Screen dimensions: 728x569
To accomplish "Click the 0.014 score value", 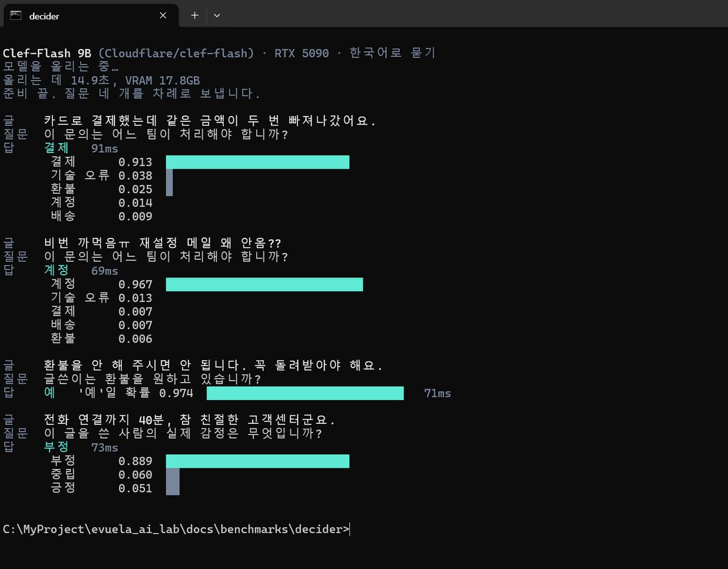I will pyautogui.click(x=135, y=203).
